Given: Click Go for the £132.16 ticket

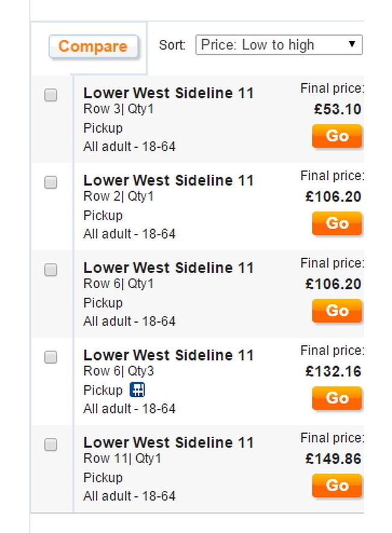Looking at the screenshot, I should [337, 398].
